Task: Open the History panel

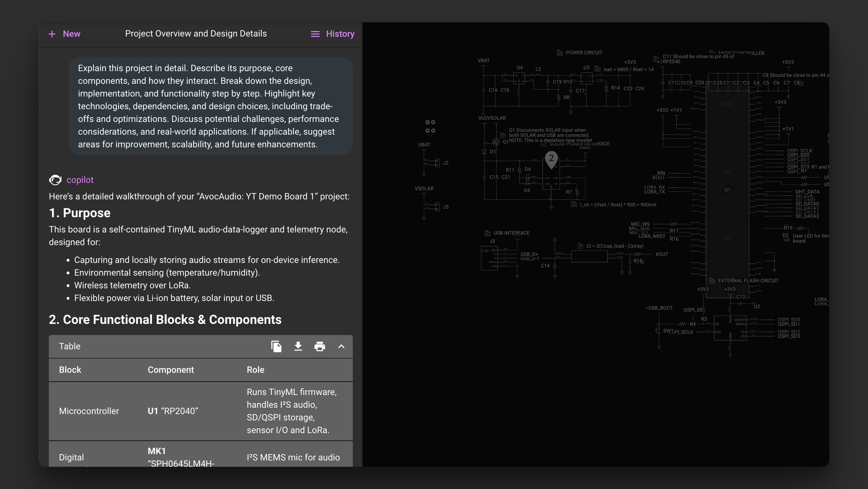Action: pos(340,34)
